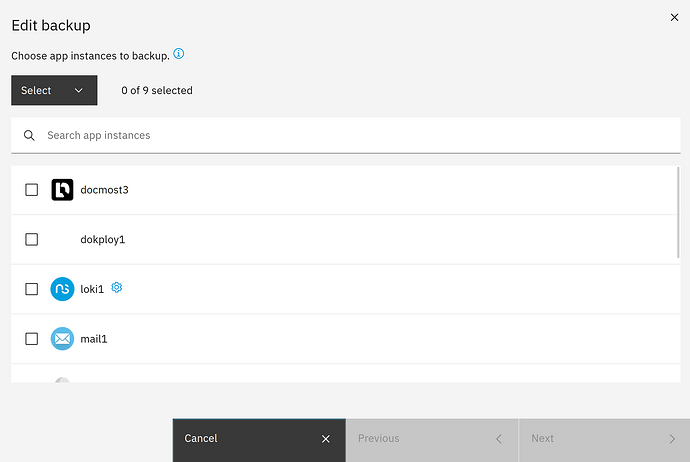Click the loki1 app logo icon
The width and height of the screenshot is (690, 462).
click(62, 289)
